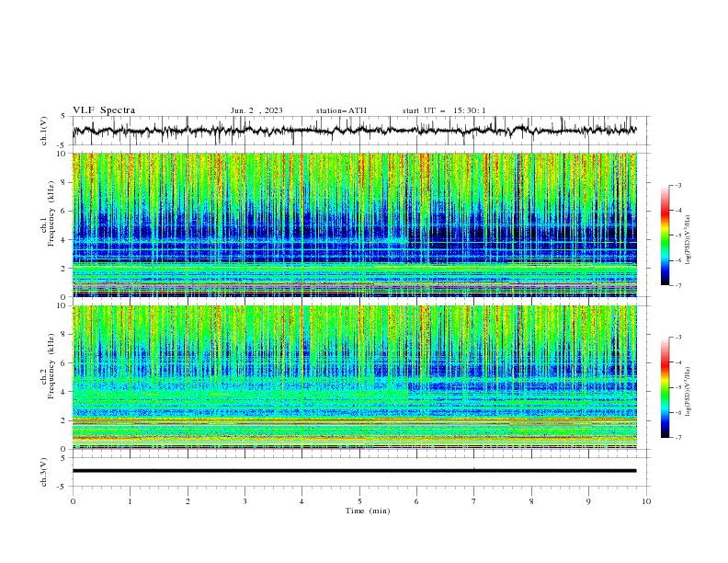Screen dimensions: 728x563
Task: Click inside the ch.1 spectrogram panel
Action: click(355, 224)
